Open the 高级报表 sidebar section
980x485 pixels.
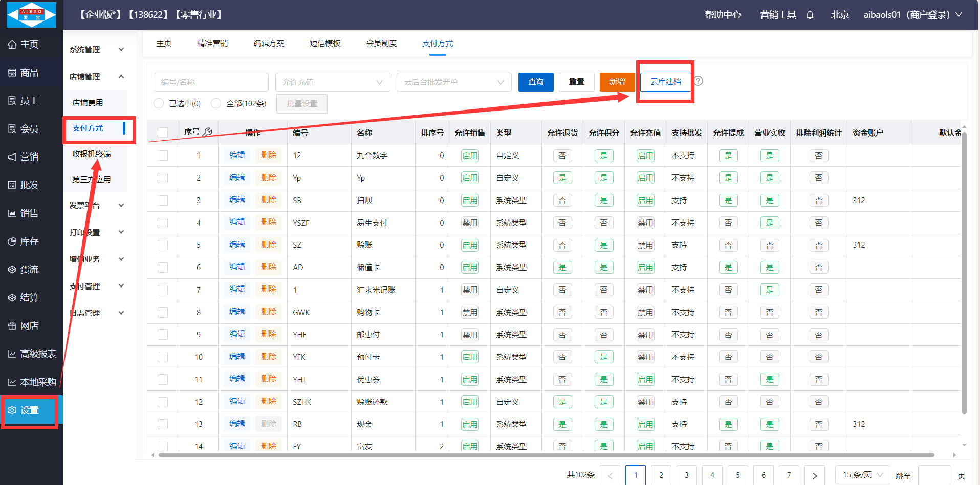click(x=32, y=354)
